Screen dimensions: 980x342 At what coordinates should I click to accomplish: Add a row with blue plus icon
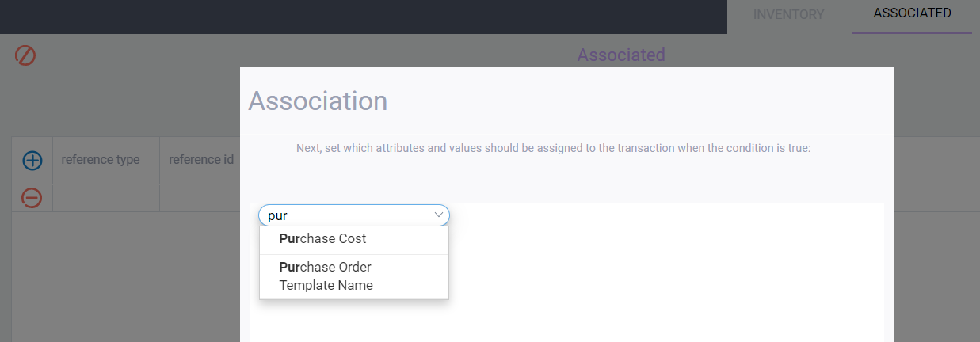pos(32,161)
